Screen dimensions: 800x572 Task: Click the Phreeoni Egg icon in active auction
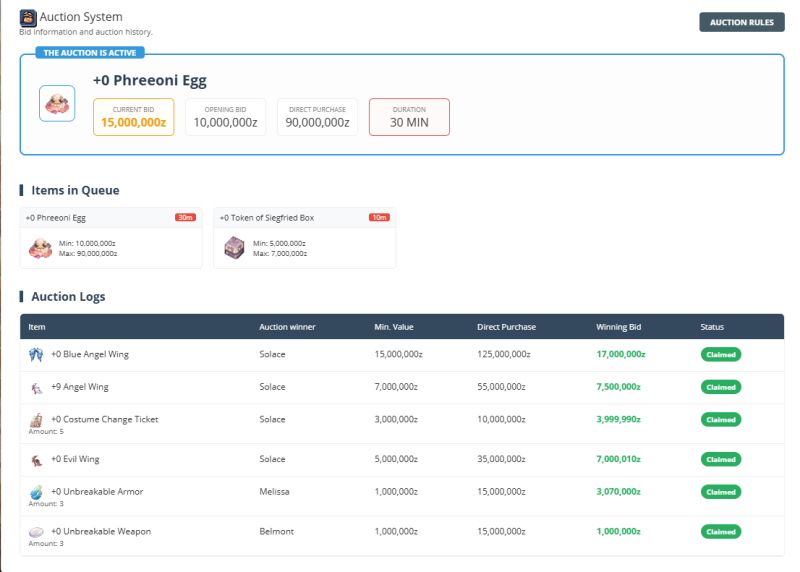[57, 104]
